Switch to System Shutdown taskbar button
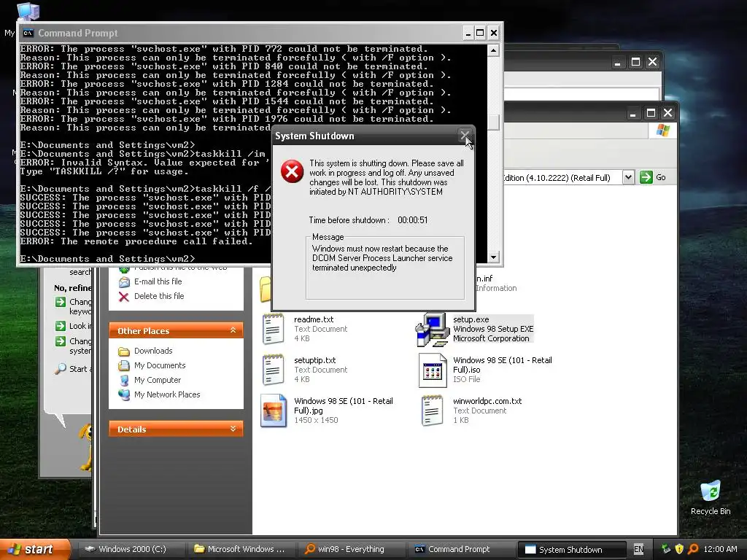The width and height of the screenshot is (747, 560). (x=571, y=550)
